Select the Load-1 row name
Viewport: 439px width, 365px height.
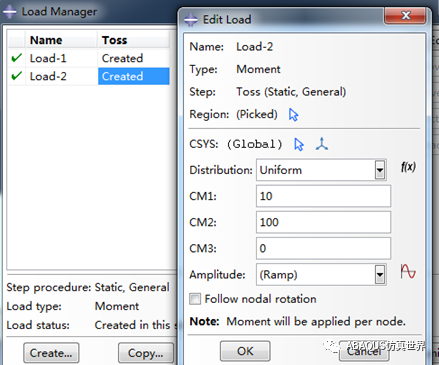click(48, 58)
